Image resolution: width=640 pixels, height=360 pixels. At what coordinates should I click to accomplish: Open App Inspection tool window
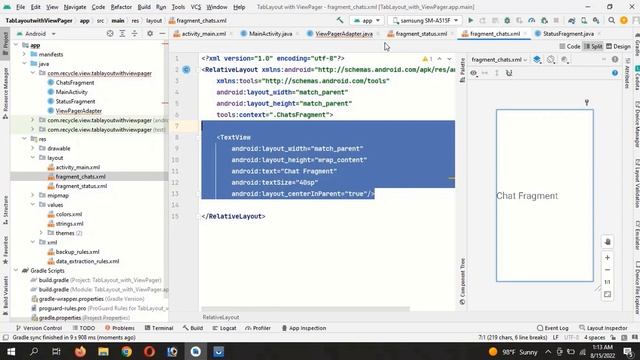(x=304, y=328)
